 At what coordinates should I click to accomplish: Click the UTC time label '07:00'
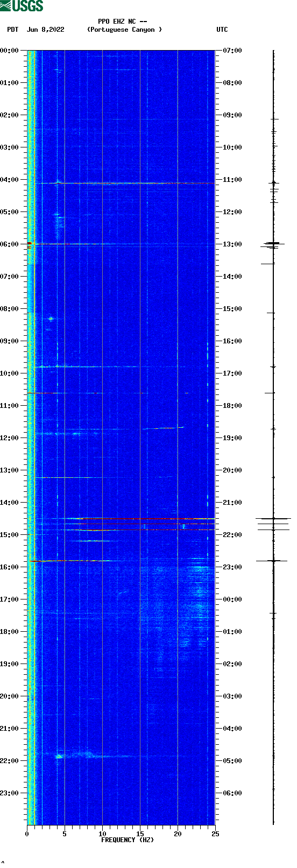[232, 51]
